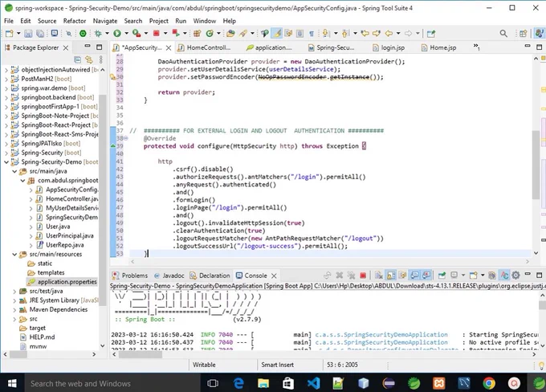Click the Open Perspective icon
The height and width of the screenshot is (392, 546).
coord(523,34)
